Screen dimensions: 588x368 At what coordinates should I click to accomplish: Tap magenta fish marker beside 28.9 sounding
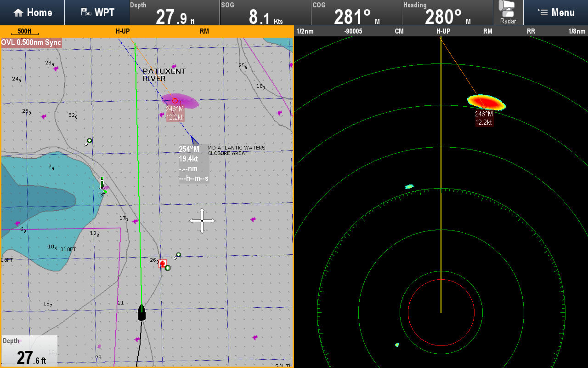coord(56,69)
